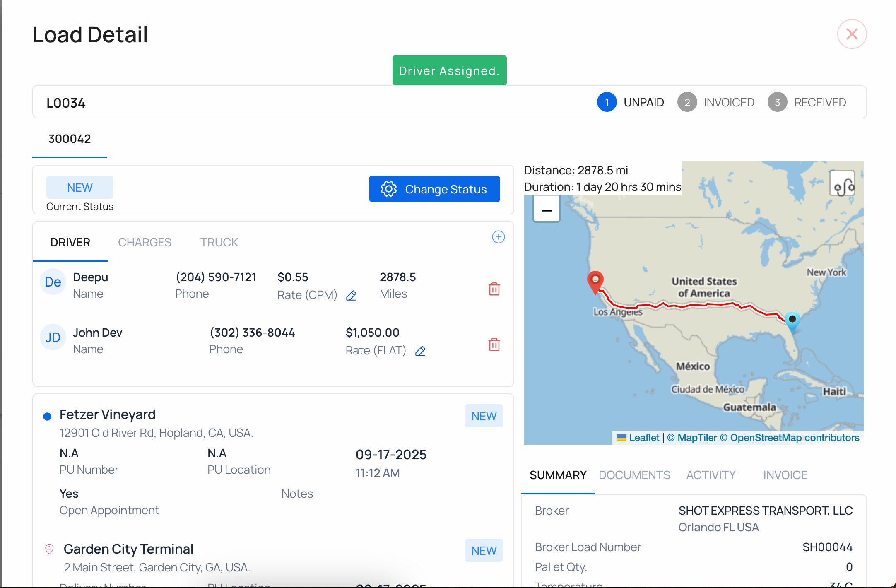Delete the driver Deepu using the trash icon
The width and height of the screenshot is (896, 588).
(x=494, y=289)
